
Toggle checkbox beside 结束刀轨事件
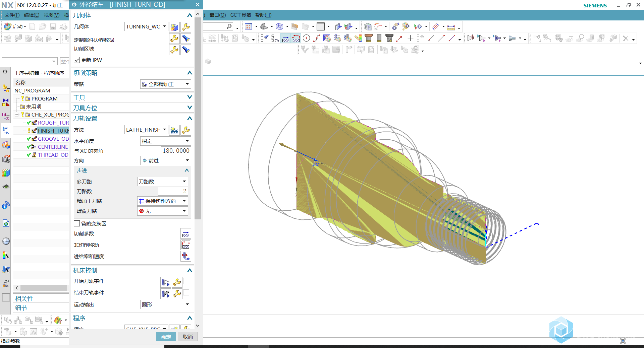(x=186, y=292)
